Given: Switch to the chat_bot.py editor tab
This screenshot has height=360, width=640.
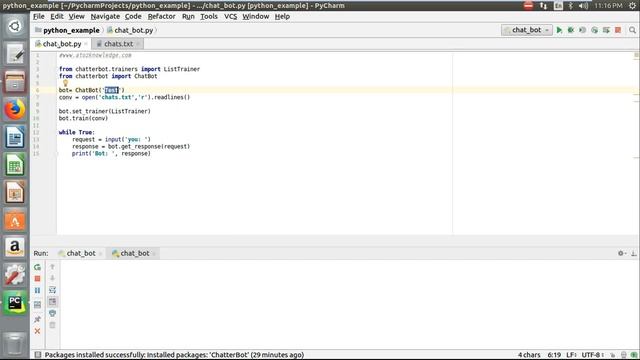Looking at the screenshot, I should [x=62, y=44].
